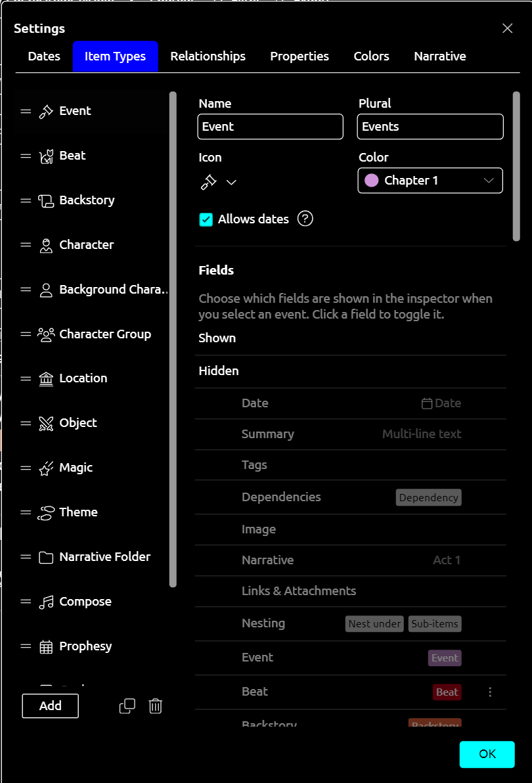
Task: Open the Color dropdown showing Chapter 1
Action: tap(430, 181)
